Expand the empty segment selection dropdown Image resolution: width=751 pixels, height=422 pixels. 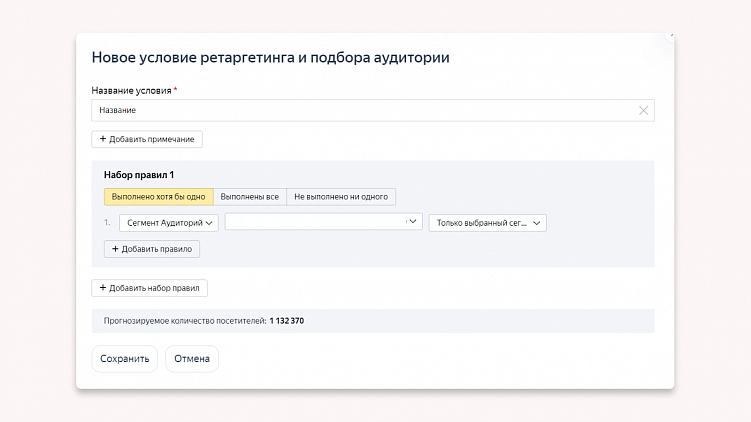[323, 222]
